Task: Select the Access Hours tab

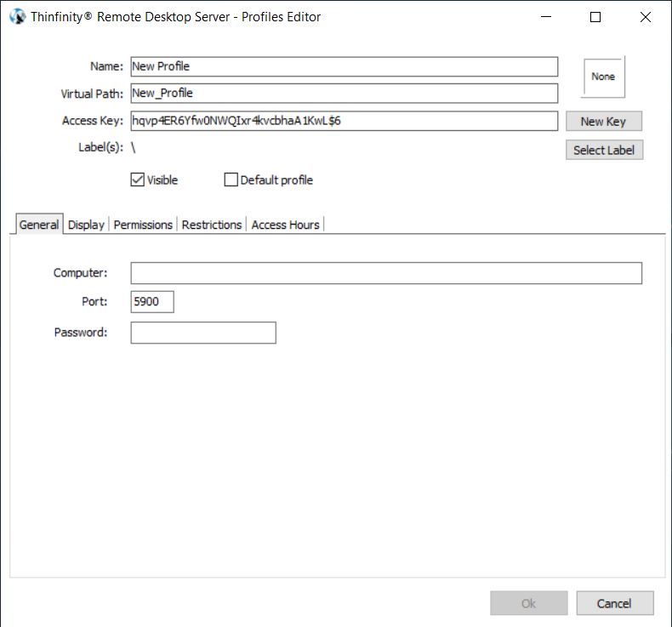Action: (x=286, y=225)
